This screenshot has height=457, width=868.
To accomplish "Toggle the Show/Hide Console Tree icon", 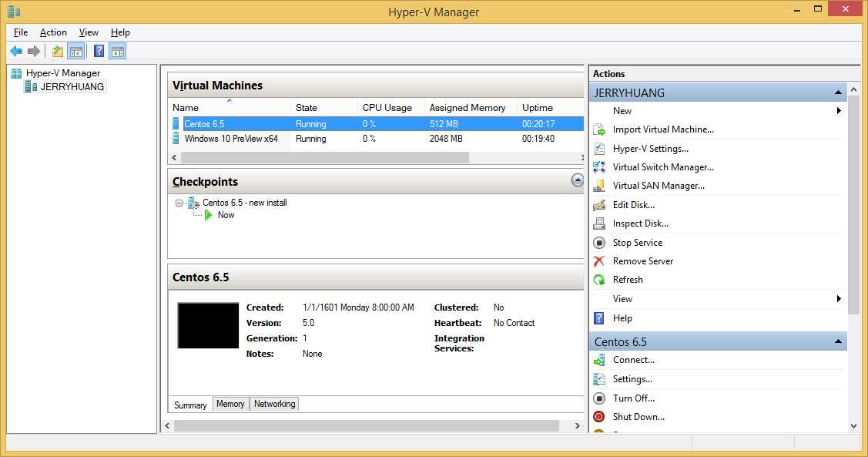I will [x=75, y=52].
